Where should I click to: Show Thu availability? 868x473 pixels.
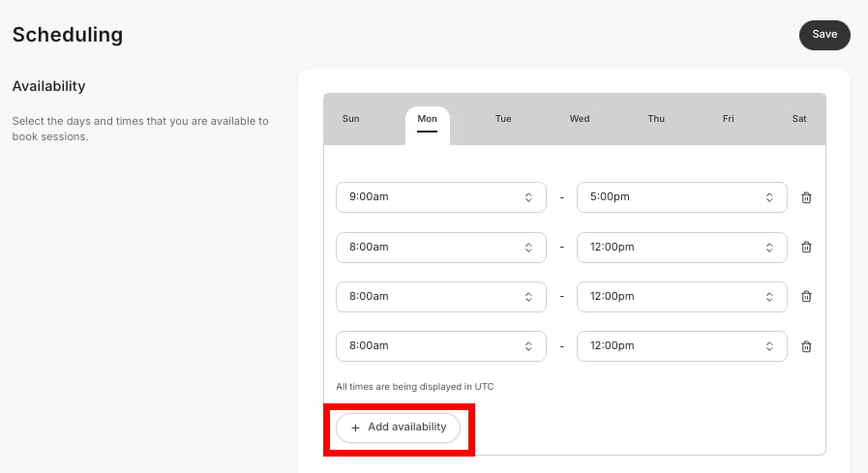point(655,119)
